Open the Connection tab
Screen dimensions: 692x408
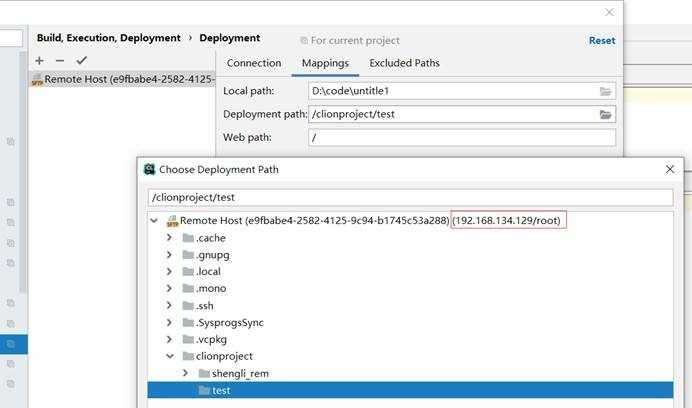click(x=254, y=63)
